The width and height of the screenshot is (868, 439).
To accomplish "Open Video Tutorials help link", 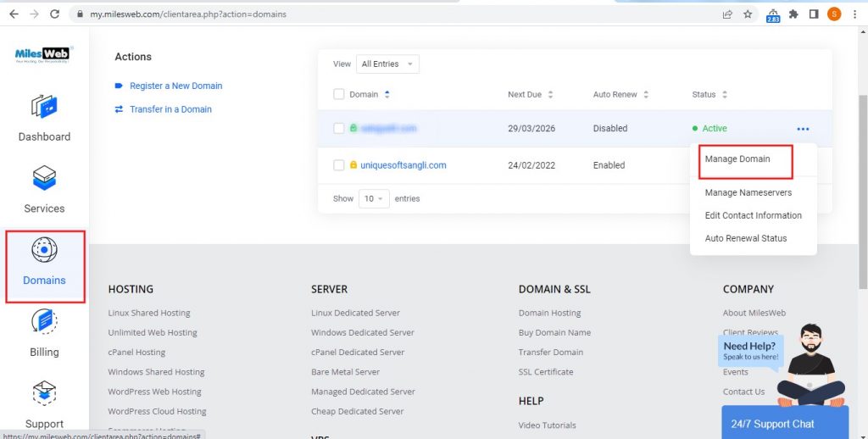I will pyautogui.click(x=547, y=425).
